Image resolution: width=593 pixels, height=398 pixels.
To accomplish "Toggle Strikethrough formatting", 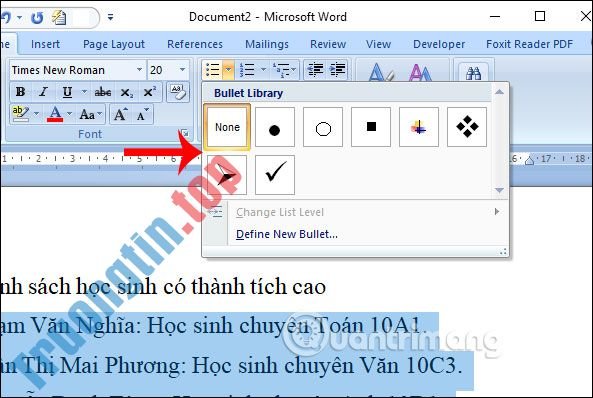I will coord(102,92).
